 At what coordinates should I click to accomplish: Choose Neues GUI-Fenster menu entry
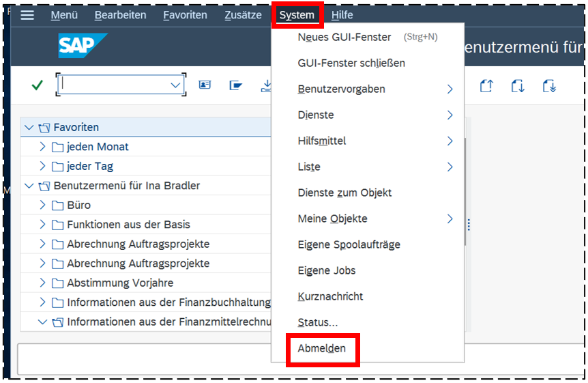coord(344,37)
